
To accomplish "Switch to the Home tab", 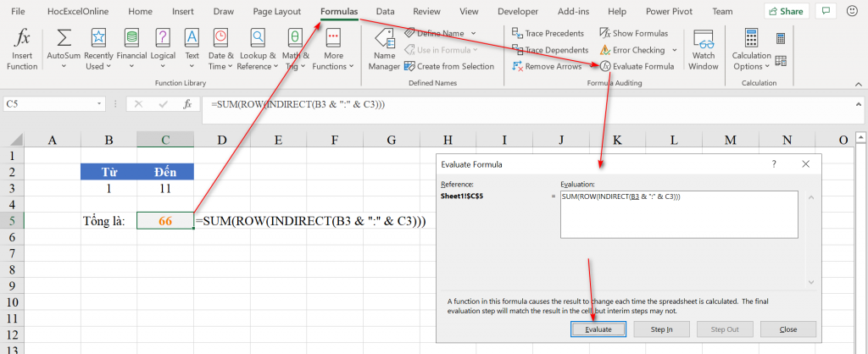I will coord(140,11).
